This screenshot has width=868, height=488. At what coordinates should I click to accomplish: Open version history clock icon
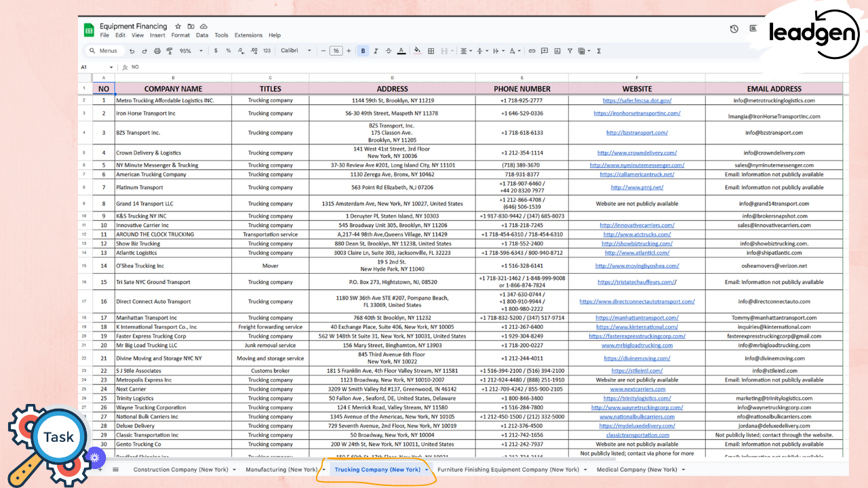pos(734,28)
